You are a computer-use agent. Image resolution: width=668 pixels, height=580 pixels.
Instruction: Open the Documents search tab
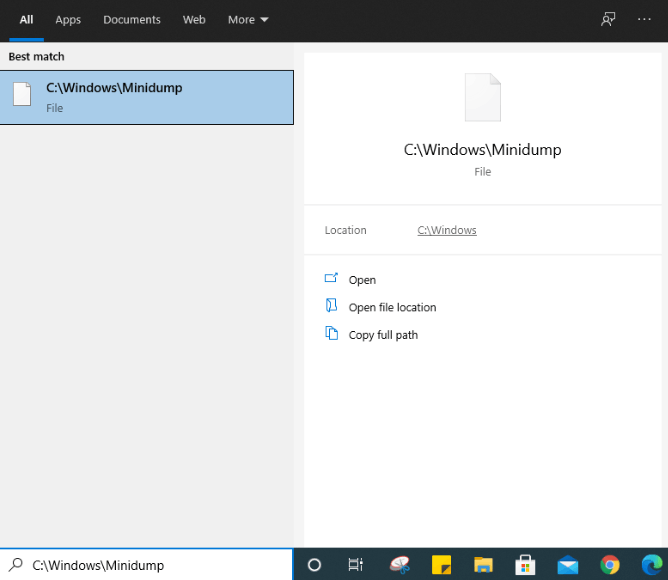(x=132, y=20)
